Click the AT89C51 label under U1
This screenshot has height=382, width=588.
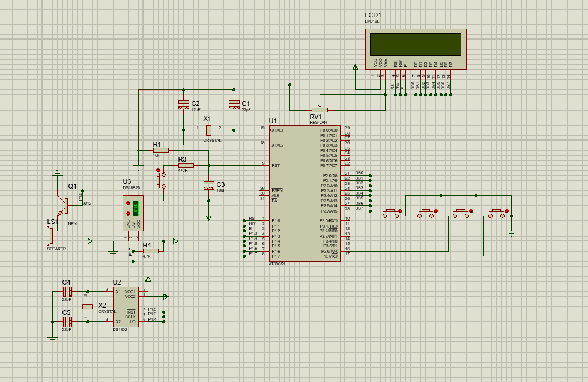pos(277,264)
